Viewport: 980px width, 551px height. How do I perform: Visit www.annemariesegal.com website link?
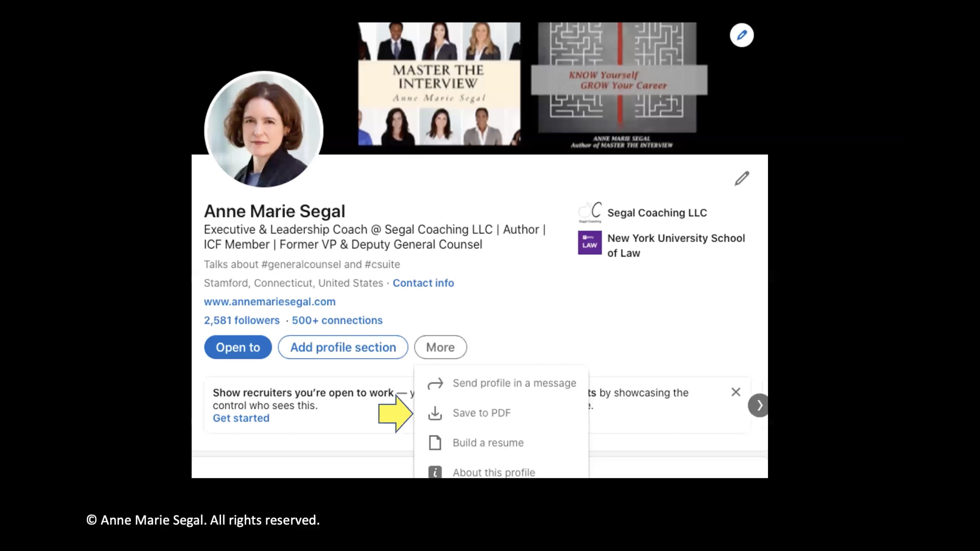pyautogui.click(x=269, y=302)
